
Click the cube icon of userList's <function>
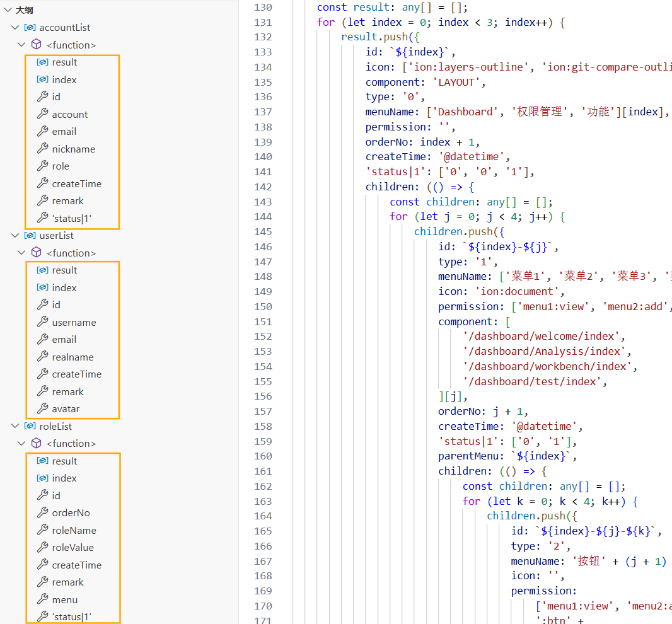(x=37, y=252)
